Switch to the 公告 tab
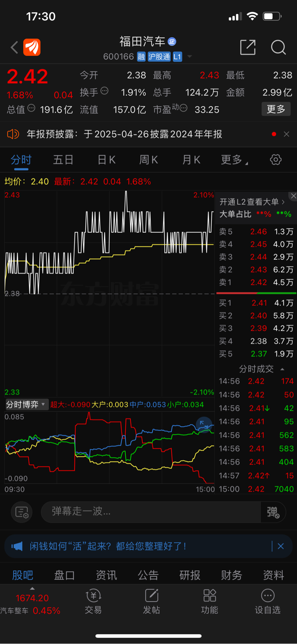Screen dimensions: 297x644 (x=148, y=575)
